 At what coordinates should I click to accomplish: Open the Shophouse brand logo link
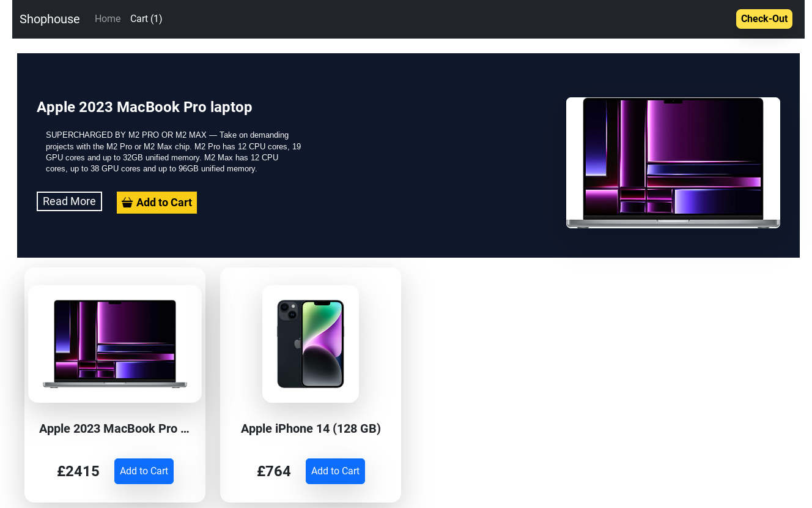tap(50, 19)
